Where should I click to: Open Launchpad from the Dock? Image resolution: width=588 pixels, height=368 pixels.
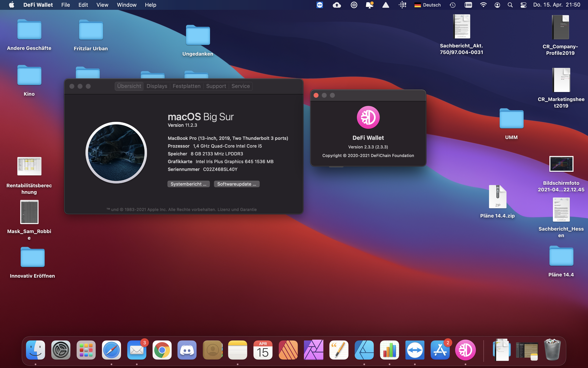86,350
